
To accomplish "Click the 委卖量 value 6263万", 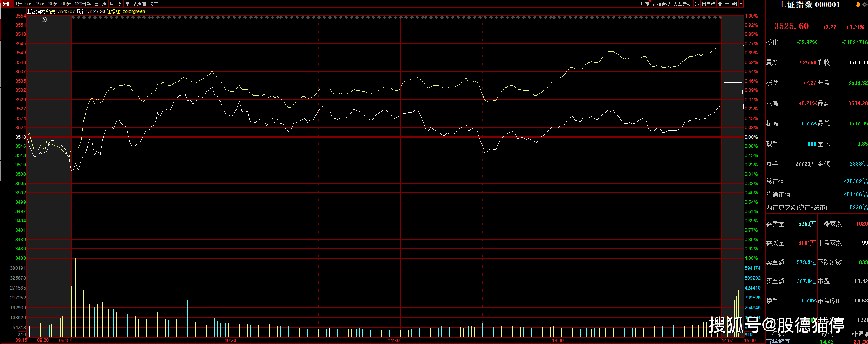I will click(x=807, y=224).
